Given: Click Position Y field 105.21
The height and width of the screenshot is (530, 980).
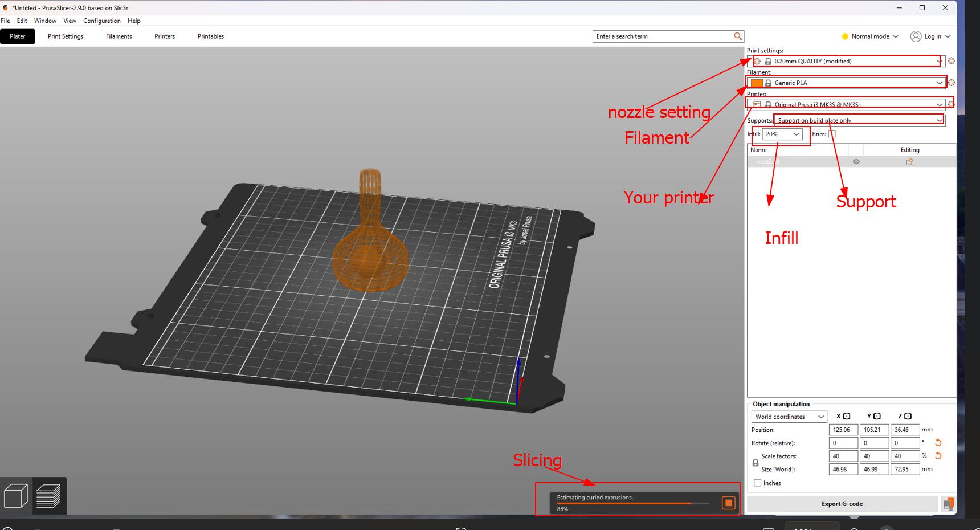Looking at the screenshot, I should pyautogui.click(x=874, y=430).
